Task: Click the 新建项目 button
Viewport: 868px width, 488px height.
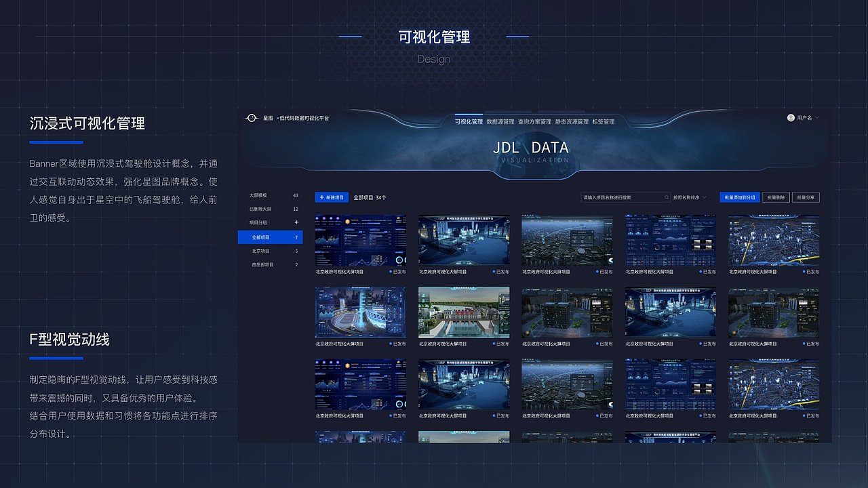Action: point(332,197)
